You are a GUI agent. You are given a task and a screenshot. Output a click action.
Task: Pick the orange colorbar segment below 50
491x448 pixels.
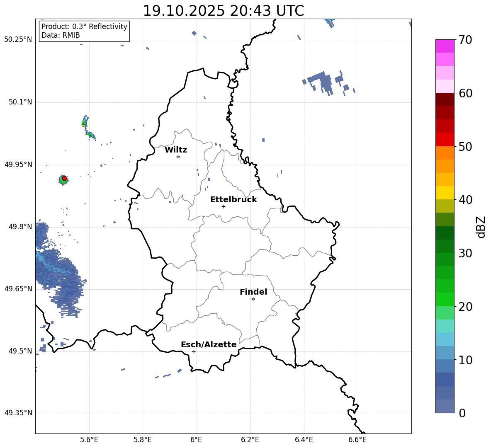(x=445, y=153)
